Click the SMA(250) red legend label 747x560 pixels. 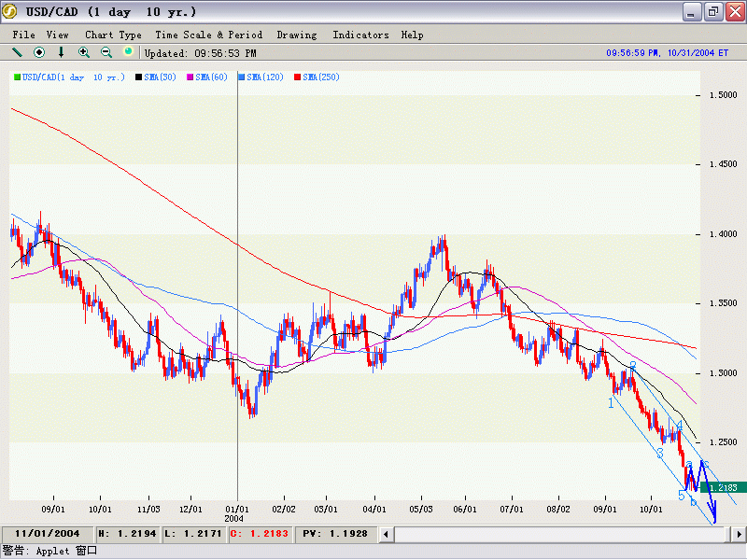tap(320, 77)
